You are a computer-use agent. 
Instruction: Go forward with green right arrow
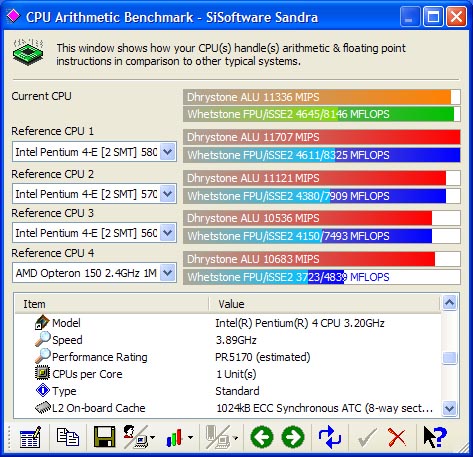(x=293, y=437)
